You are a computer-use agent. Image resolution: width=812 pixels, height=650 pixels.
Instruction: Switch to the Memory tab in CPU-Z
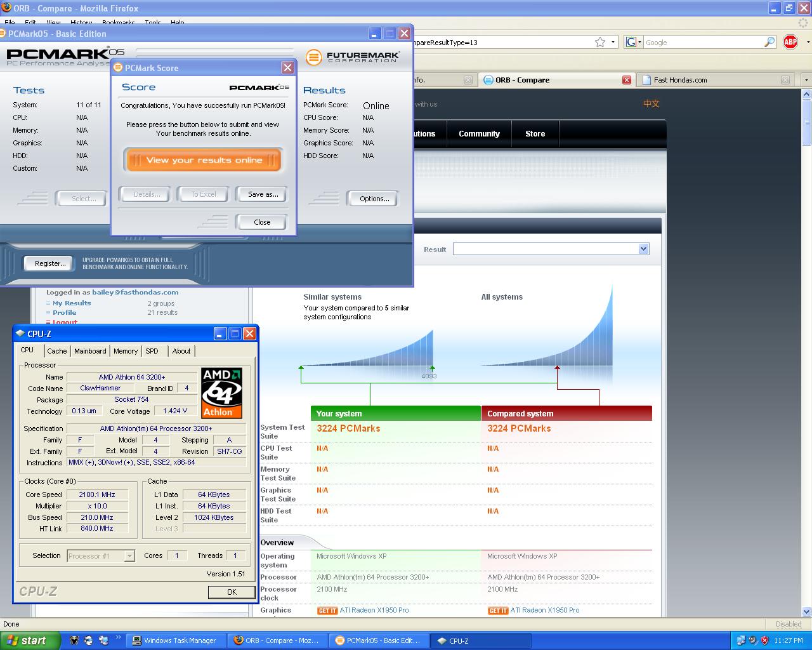pos(126,351)
